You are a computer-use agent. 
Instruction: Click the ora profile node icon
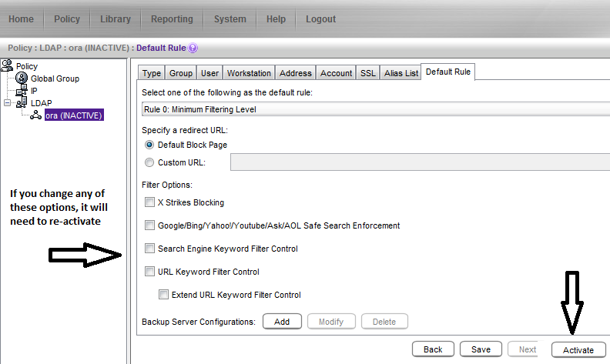click(35, 115)
